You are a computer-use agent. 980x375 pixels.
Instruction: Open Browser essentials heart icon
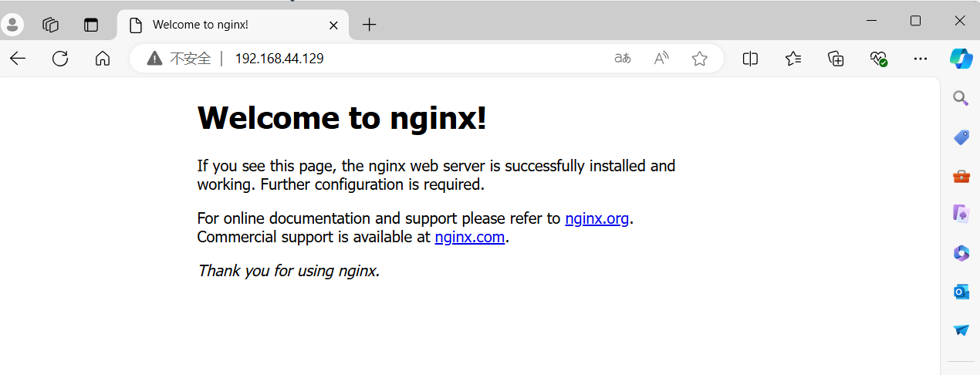click(x=878, y=59)
